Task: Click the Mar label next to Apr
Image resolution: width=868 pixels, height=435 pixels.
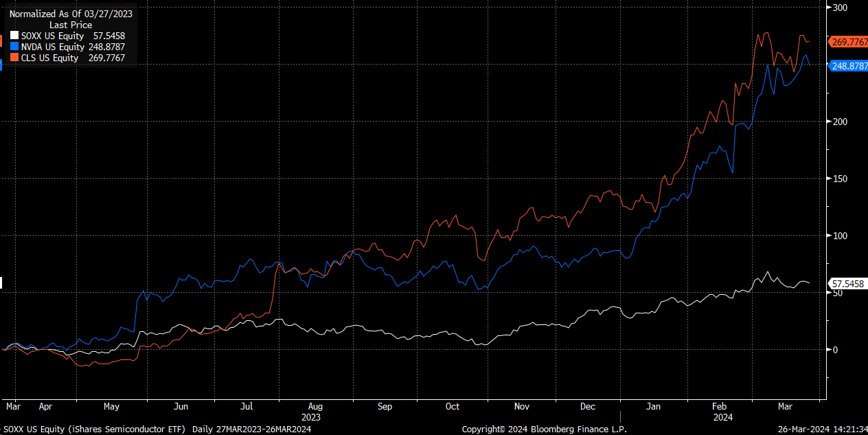Action: (x=13, y=406)
